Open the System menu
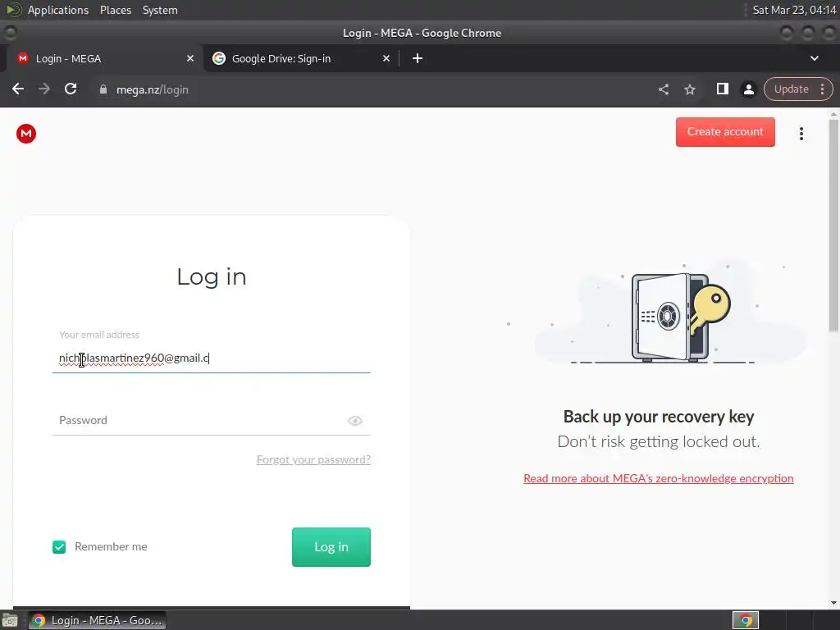This screenshot has height=630, width=840. [x=160, y=10]
